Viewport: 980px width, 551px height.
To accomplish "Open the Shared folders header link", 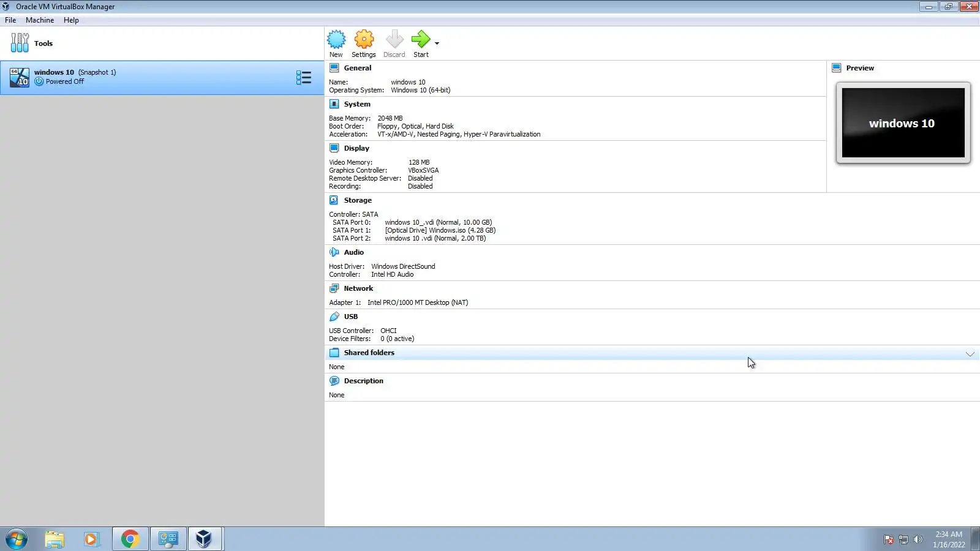I will pyautogui.click(x=369, y=353).
